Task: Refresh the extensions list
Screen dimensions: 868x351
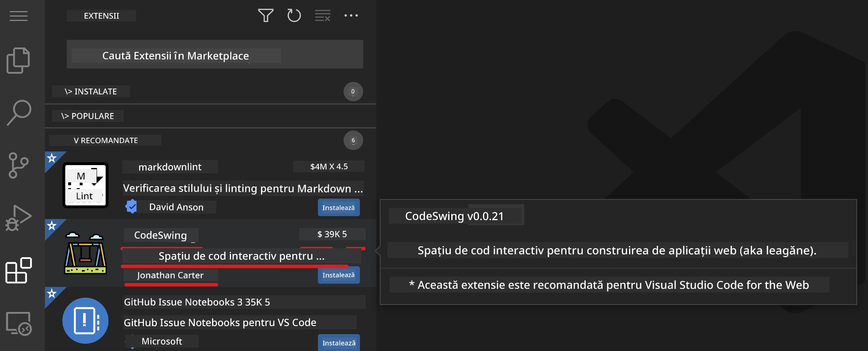Action: (x=294, y=15)
